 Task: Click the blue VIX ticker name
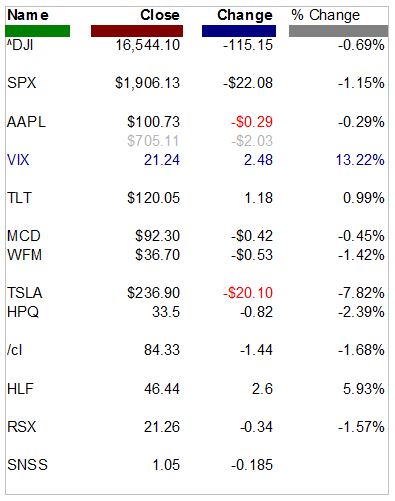[x=18, y=160]
